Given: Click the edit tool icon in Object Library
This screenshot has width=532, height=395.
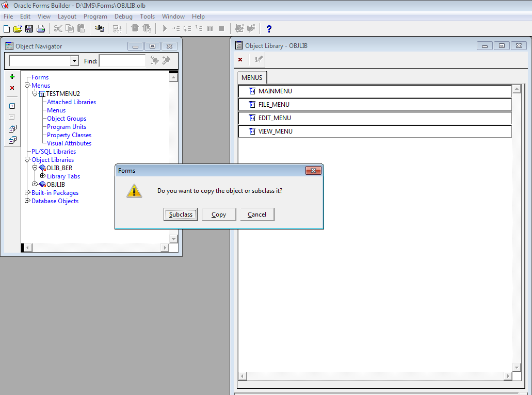Looking at the screenshot, I should pos(259,59).
